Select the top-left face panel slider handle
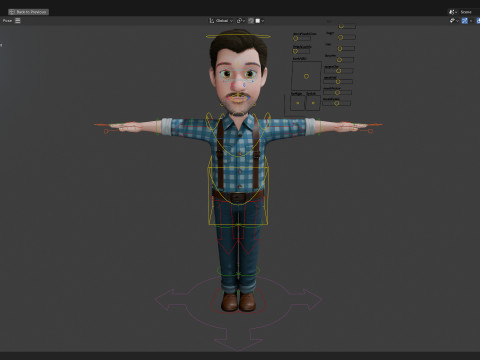The image size is (480, 360). point(295,38)
